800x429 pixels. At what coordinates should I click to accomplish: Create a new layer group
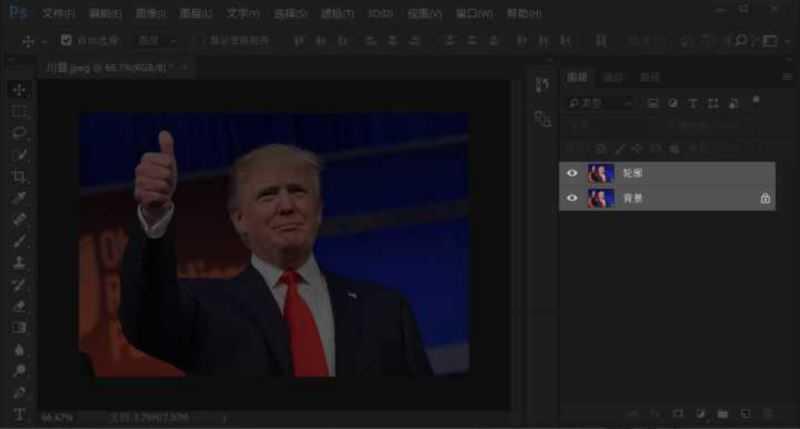pyautogui.click(x=723, y=414)
